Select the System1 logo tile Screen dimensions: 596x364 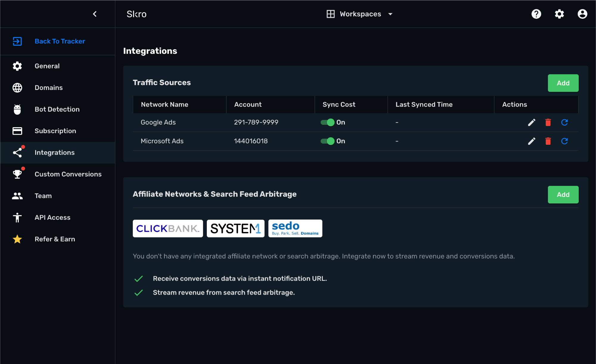click(x=235, y=228)
